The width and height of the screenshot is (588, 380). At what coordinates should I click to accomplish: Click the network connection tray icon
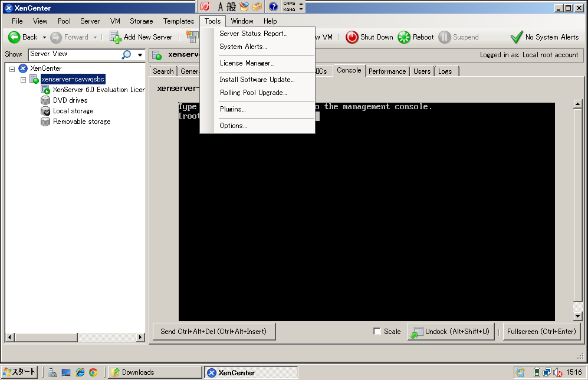point(547,372)
